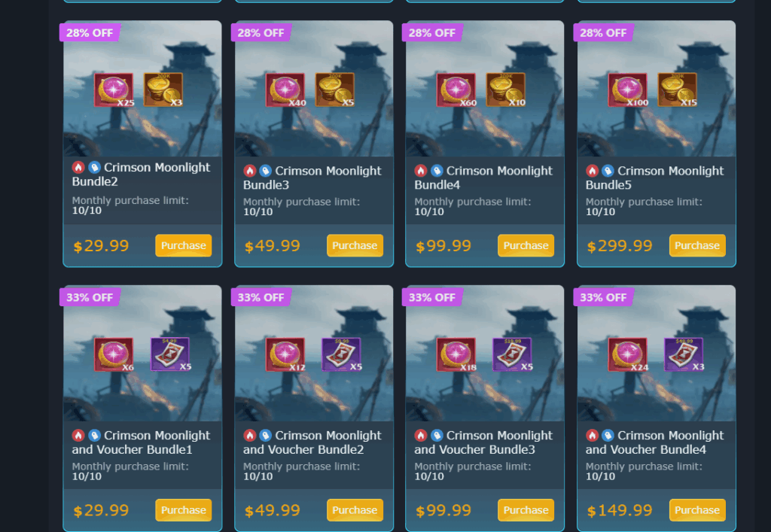Click gold coins icon x3 in Bundle2
Viewport: 771px width, 532px height.
pos(163,90)
